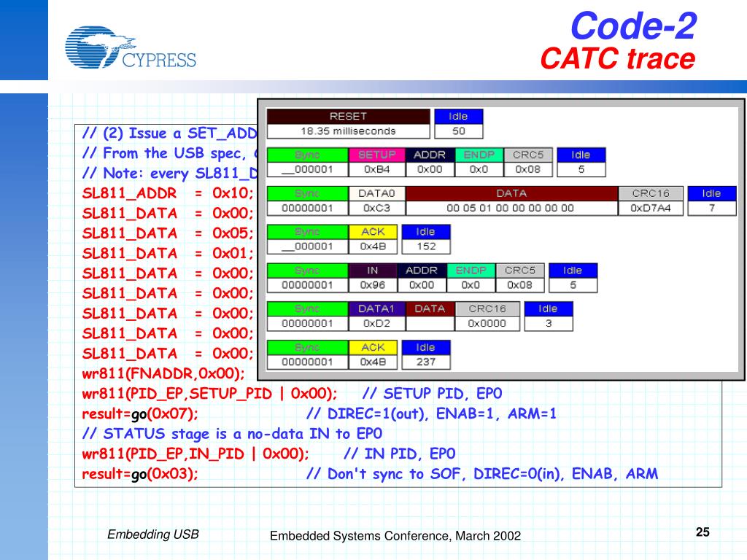Click the Idle value 237 cell
The width and height of the screenshot is (747, 560).
(425, 362)
